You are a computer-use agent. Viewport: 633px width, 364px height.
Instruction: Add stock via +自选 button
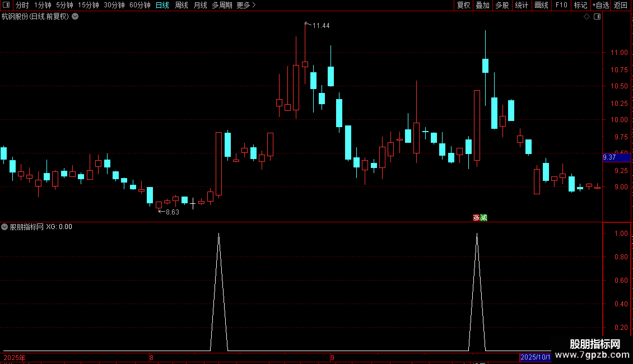(601, 5)
